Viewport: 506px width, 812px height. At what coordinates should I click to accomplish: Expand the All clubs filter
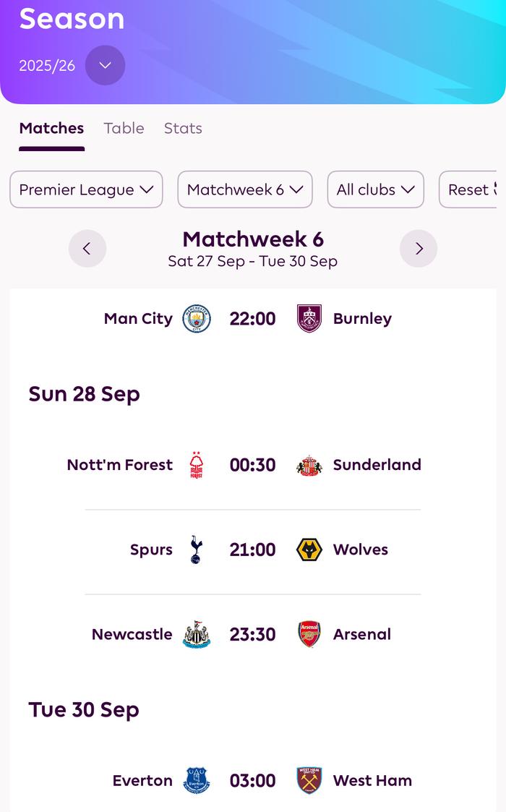pos(376,189)
